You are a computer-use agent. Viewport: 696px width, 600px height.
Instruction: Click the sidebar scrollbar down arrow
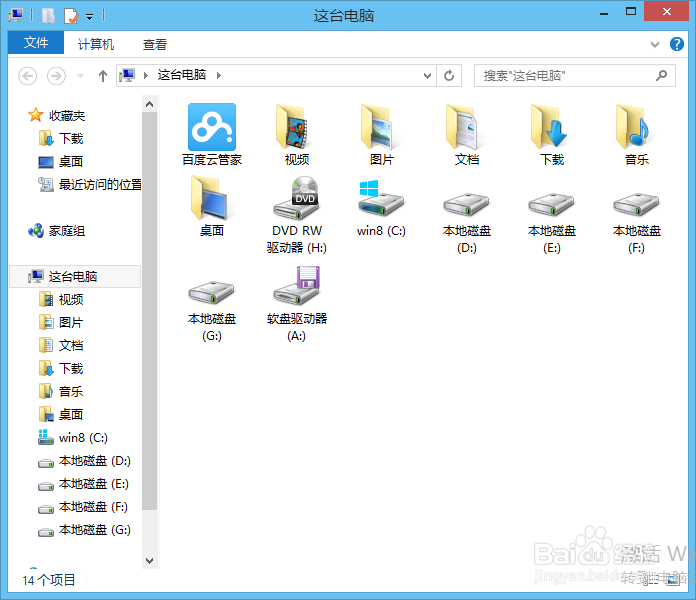point(150,561)
